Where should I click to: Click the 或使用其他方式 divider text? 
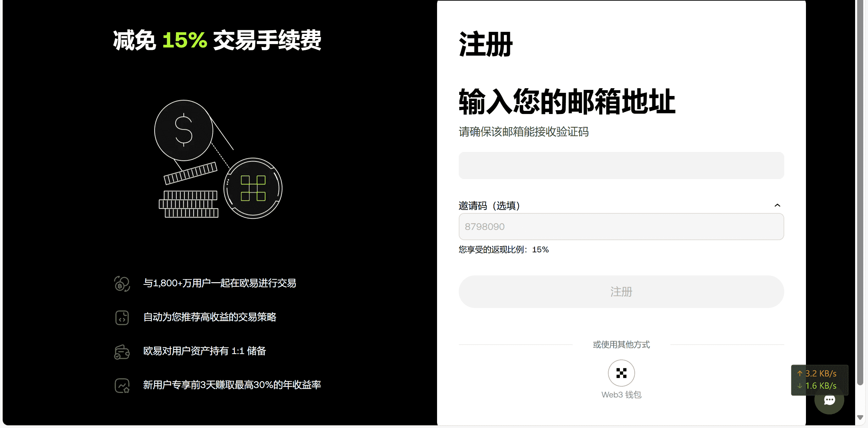pyautogui.click(x=621, y=345)
